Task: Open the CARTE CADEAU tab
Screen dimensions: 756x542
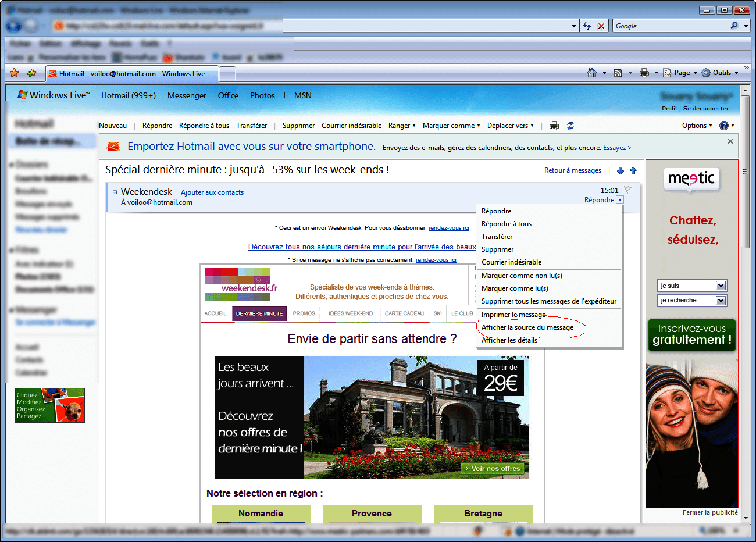Action: [405, 313]
